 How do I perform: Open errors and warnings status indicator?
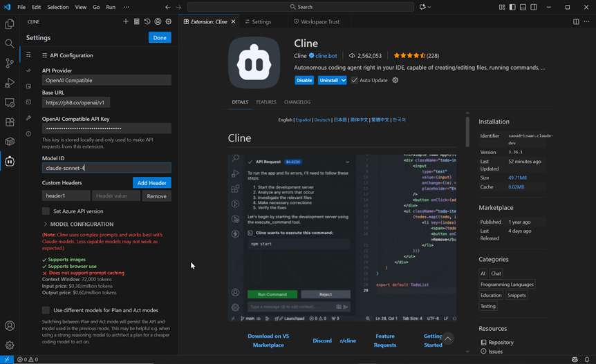28,359
